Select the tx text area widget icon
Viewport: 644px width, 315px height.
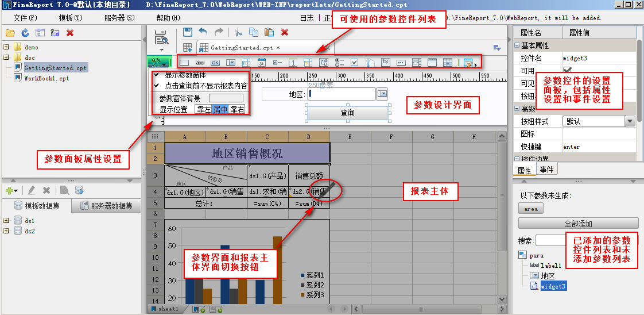pyautogui.click(x=385, y=62)
